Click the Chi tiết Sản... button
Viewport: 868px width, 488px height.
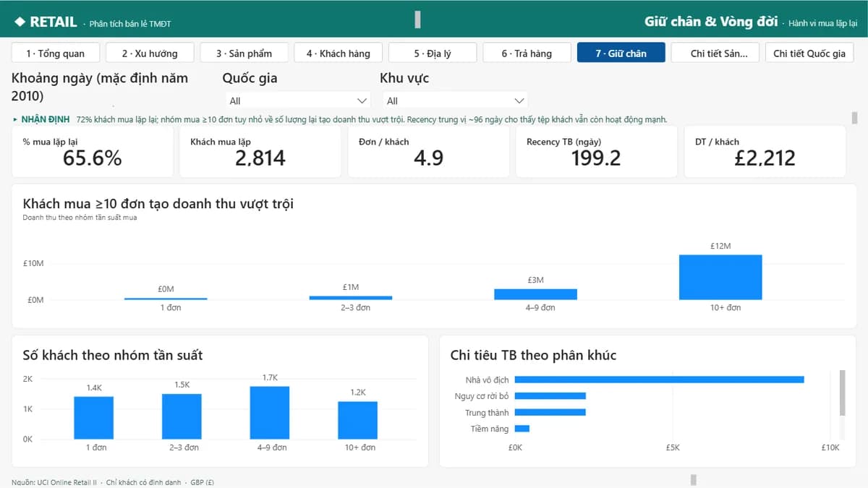click(x=715, y=53)
